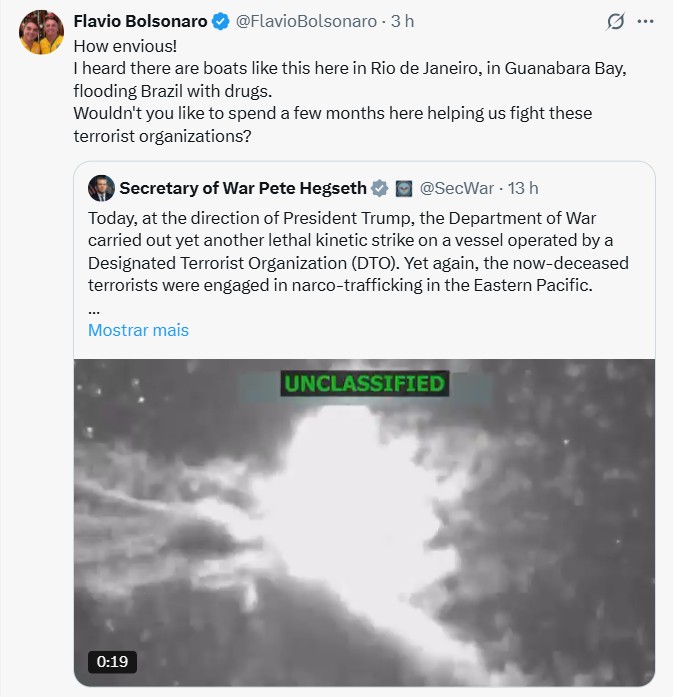Open the Flavio Bolsonaro display name link
The height and width of the screenshot is (697, 673).
click(x=141, y=21)
